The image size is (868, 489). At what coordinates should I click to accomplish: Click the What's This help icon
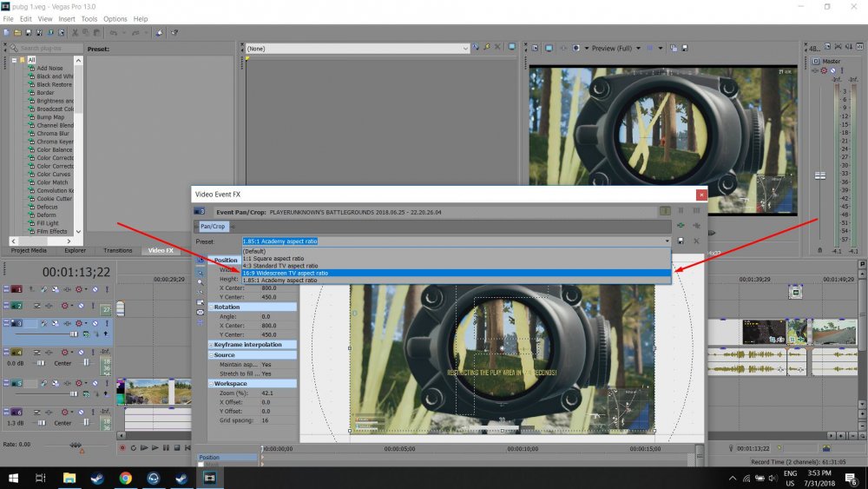click(x=174, y=33)
